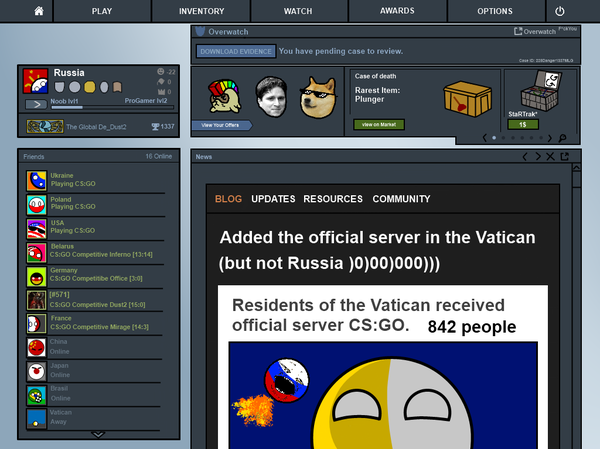
Task: Click the View Your Offers button
Action: tap(221, 125)
